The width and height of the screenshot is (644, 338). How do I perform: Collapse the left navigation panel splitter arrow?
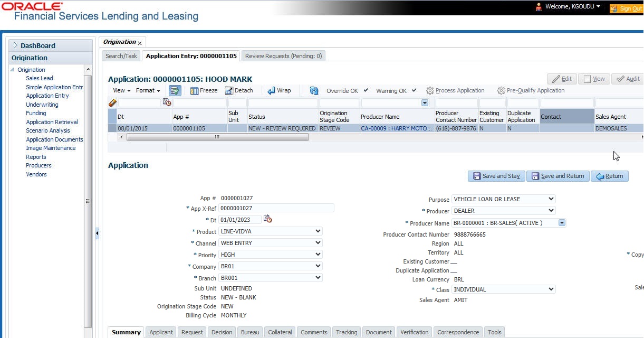pyautogui.click(x=97, y=233)
